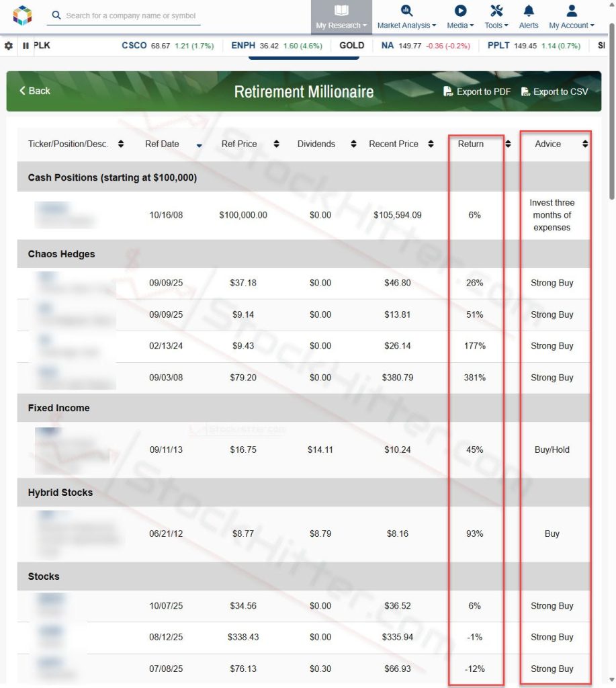This screenshot has height=688, width=616.
Task: Pause the scrolling stock ticker
Action: 24,45
